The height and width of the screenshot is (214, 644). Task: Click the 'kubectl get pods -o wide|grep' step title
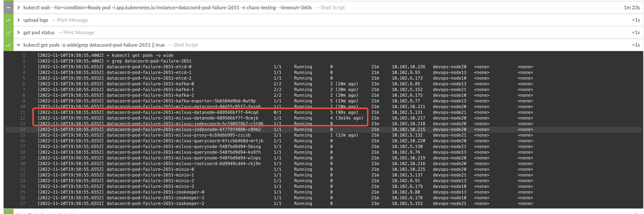click(x=94, y=45)
